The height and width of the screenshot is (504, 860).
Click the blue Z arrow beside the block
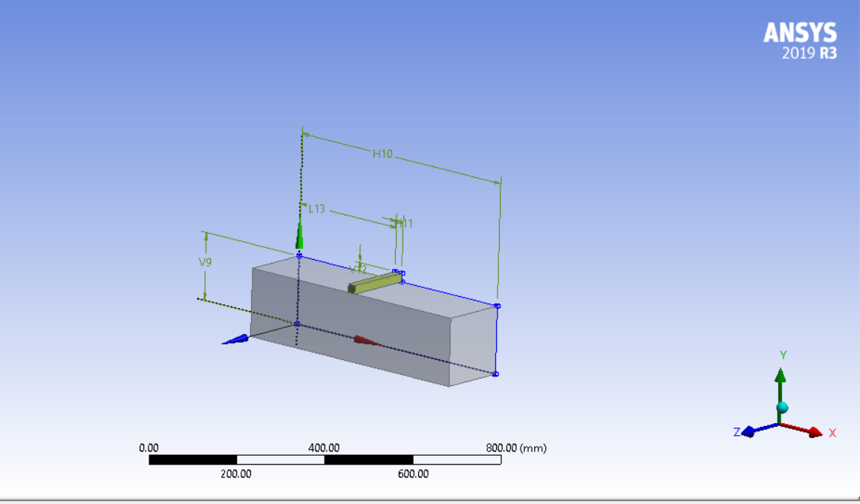235,340
